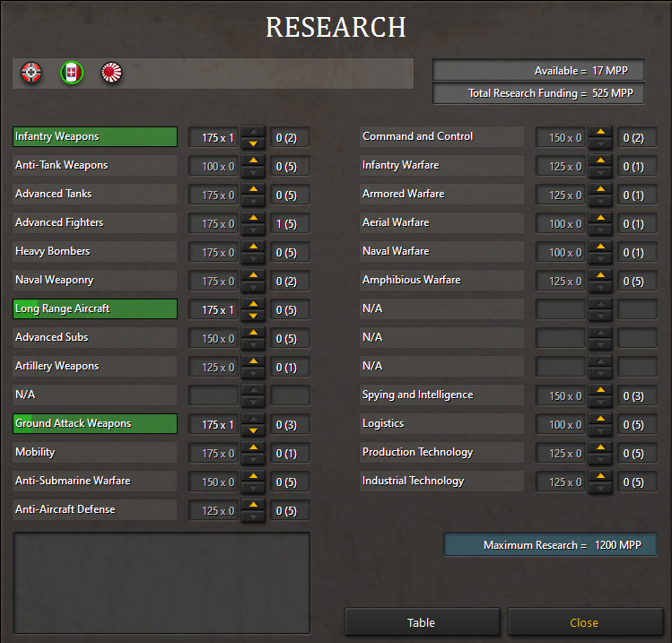Select the Ground Attack Weapons research row
672x643 pixels.
pyautogui.click(x=95, y=423)
